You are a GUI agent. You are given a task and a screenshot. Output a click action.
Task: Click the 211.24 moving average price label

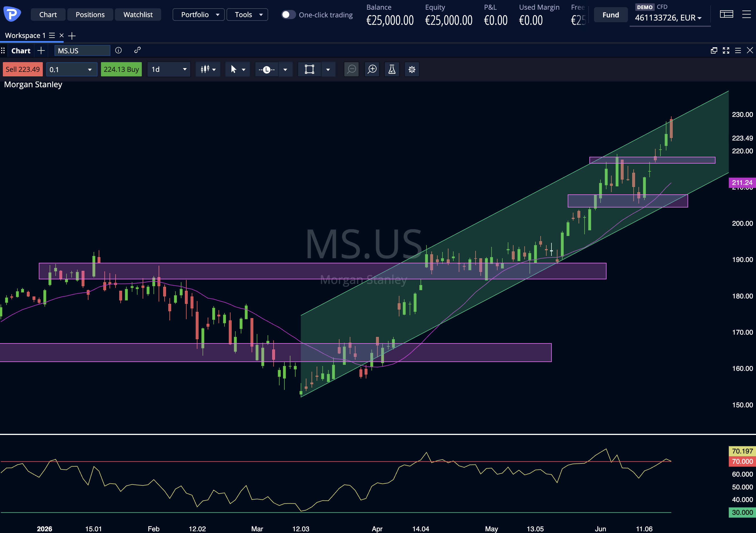(742, 183)
